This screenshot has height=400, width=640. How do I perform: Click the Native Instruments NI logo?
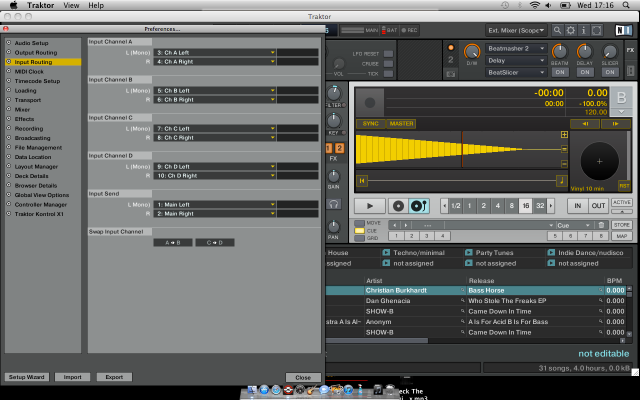click(x=623, y=31)
